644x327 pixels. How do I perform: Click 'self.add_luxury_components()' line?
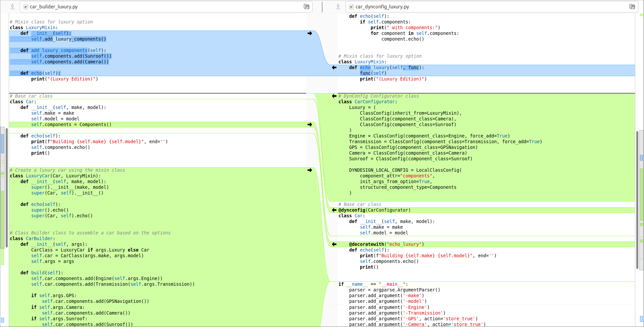coord(69,39)
